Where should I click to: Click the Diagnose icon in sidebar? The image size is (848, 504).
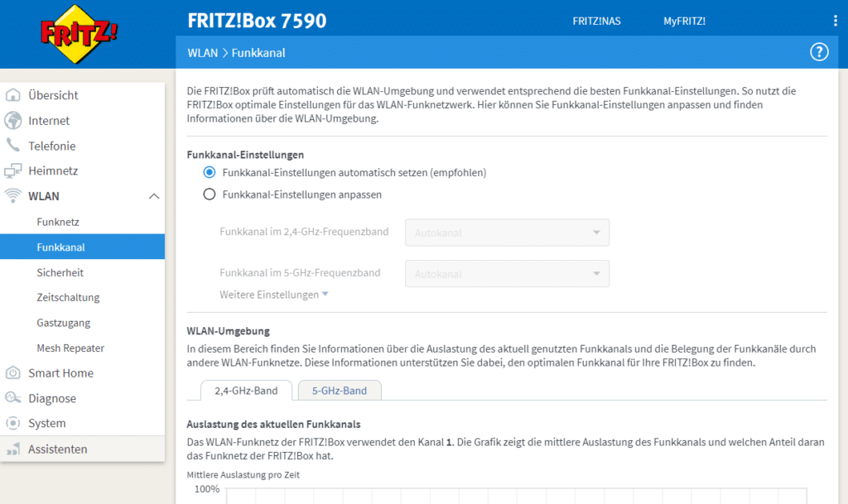pos(13,398)
